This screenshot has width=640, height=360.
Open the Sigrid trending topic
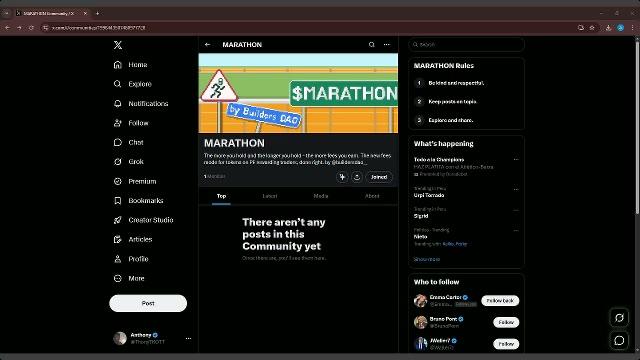click(x=421, y=216)
